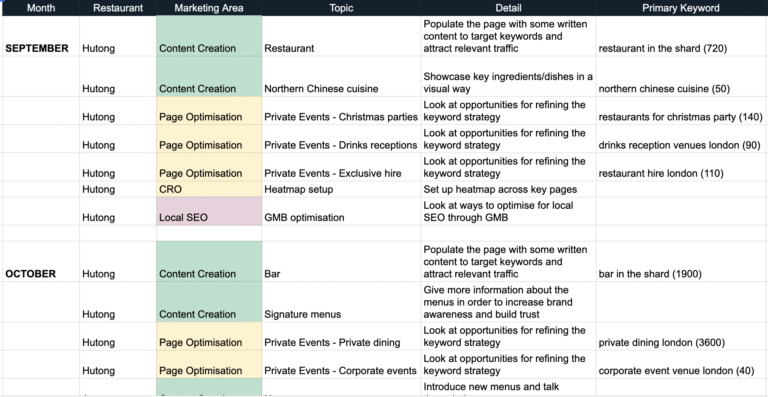Image resolution: width=768 pixels, height=397 pixels.
Task: Click Private Events - Christmas parties cell
Action: [x=341, y=111]
